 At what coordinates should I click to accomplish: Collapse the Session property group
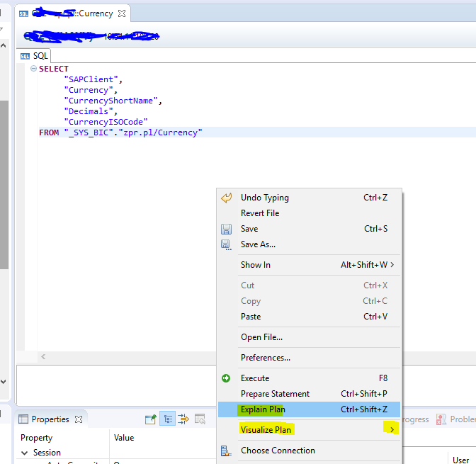[x=25, y=453]
